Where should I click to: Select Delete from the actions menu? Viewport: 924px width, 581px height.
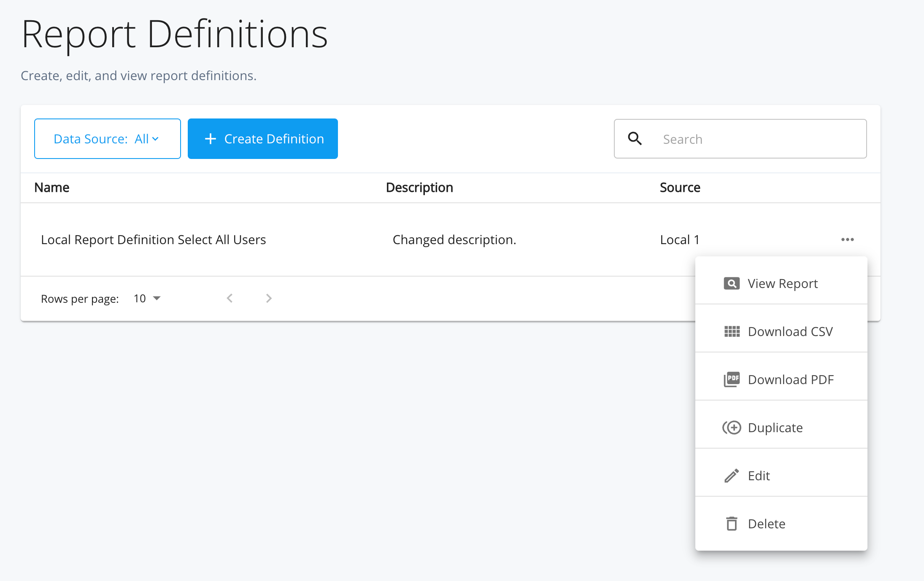point(766,523)
